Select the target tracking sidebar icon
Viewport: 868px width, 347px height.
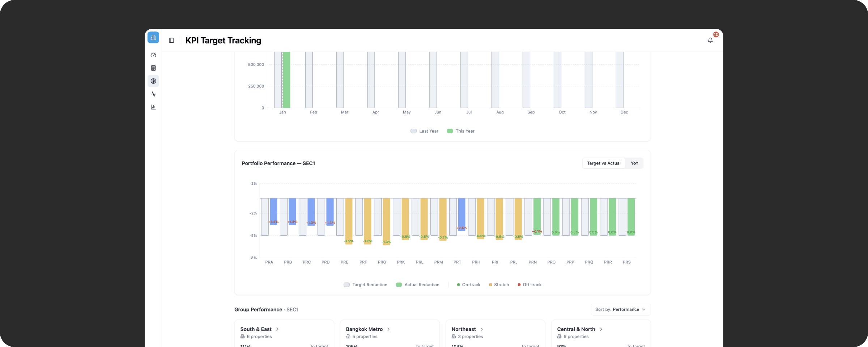tap(153, 81)
